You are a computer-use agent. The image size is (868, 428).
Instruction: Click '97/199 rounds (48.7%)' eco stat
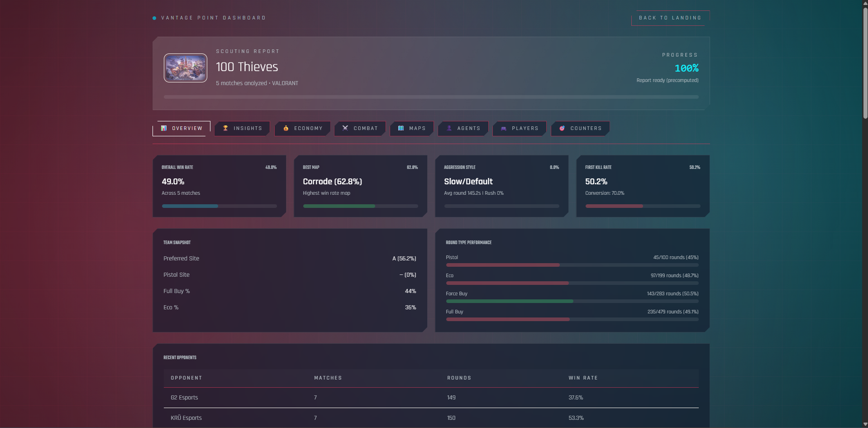coord(674,275)
